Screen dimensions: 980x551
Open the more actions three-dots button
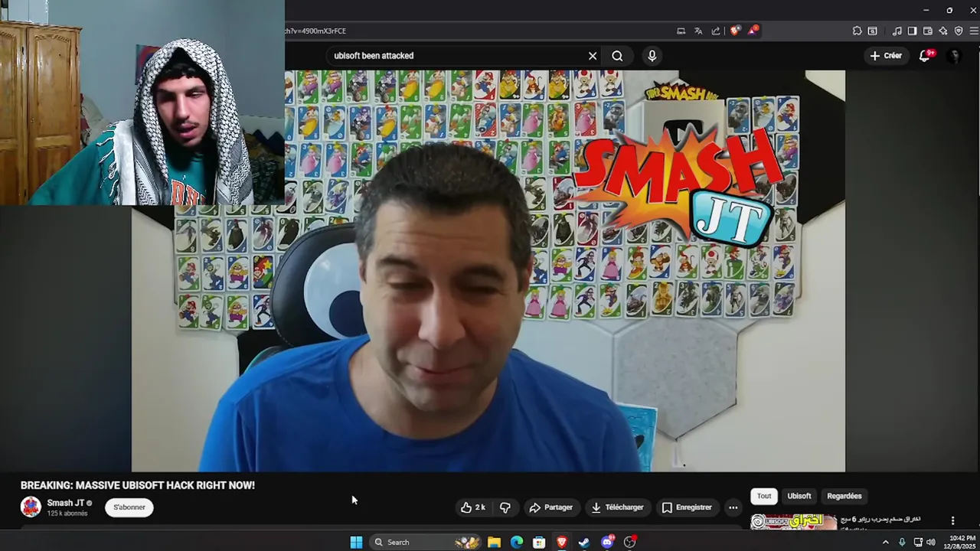point(733,507)
